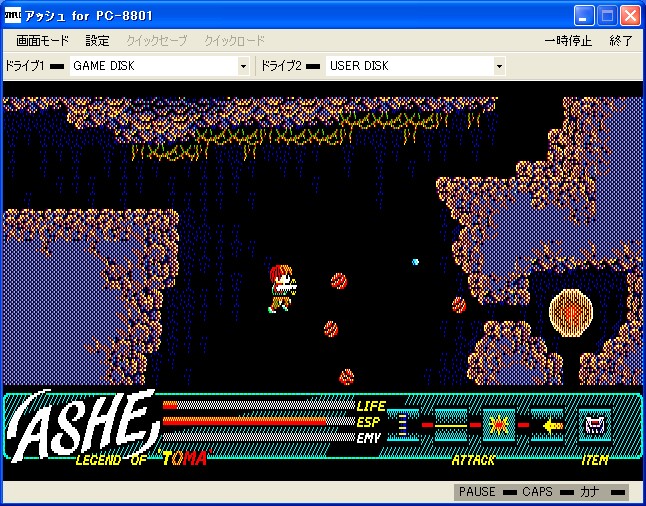Screen dimensions: 646x506
Task: Click the red-haired player character sprite
Action: point(282,289)
